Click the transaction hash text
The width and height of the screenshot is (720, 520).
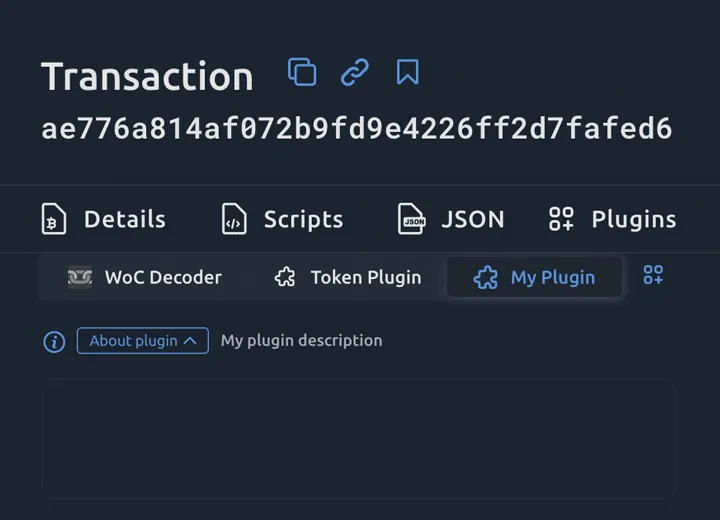356,129
